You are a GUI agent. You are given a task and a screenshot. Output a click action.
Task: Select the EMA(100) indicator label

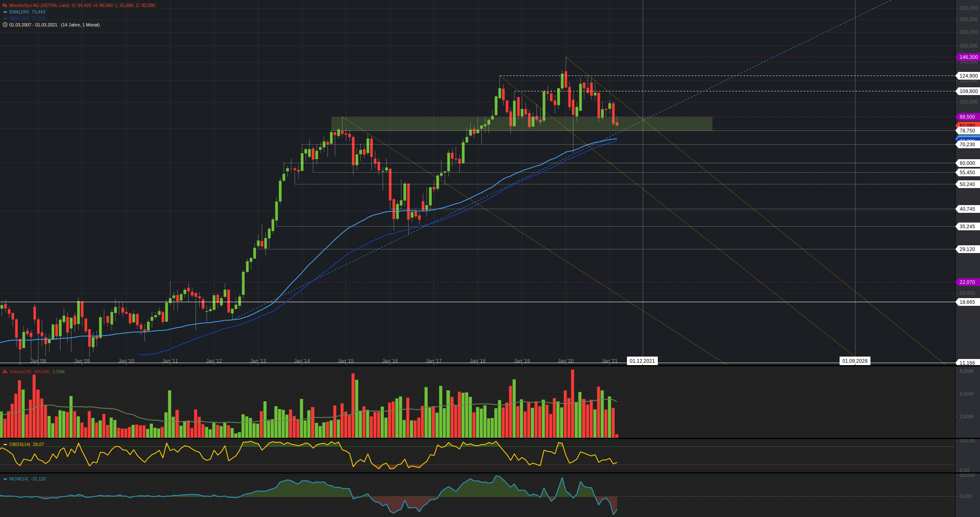pyautogui.click(x=19, y=12)
